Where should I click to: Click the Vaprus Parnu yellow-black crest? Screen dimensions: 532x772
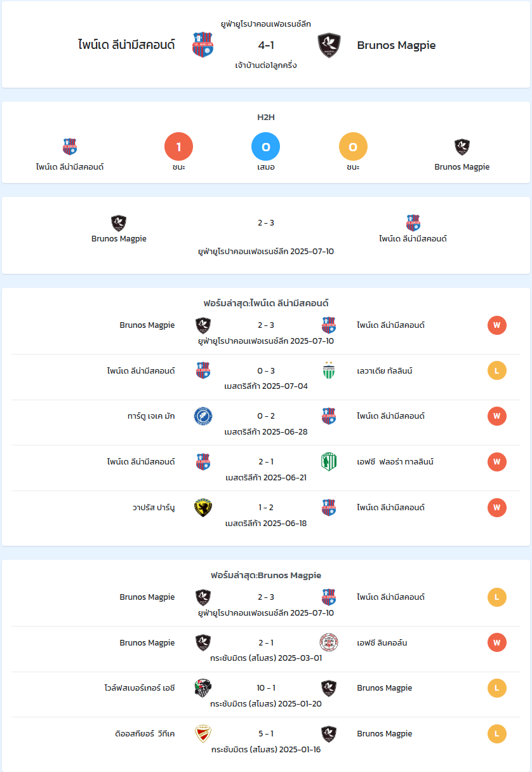point(203,507)
